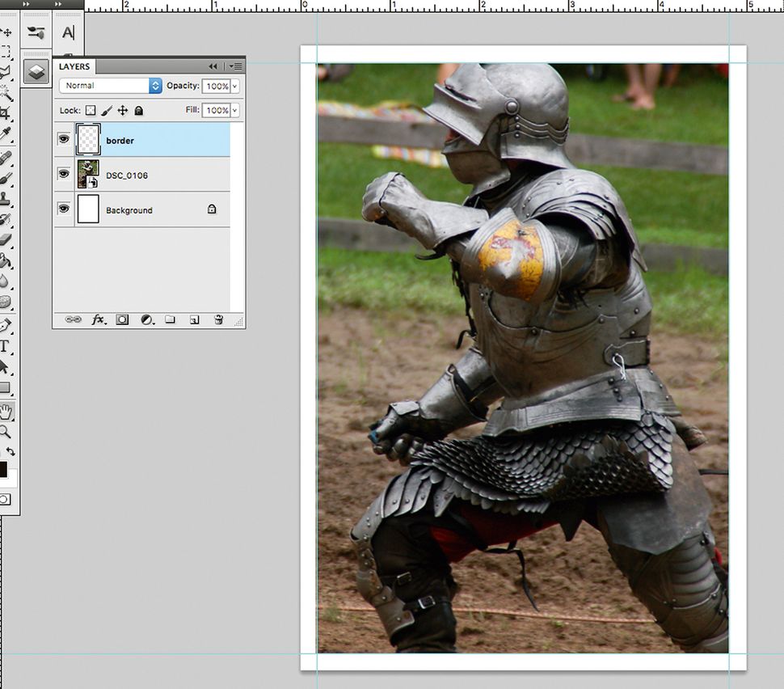Toggle visibility of DSC_0106 layer
The image size is (784, 689).
(64, 174)
